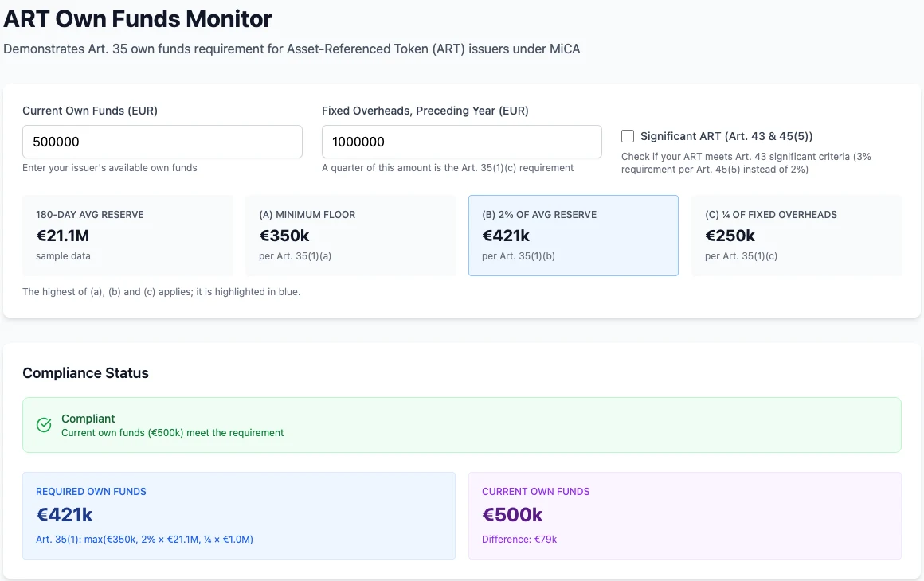
Task: Click the 'Compliant' status label
Action: (88, 419)
